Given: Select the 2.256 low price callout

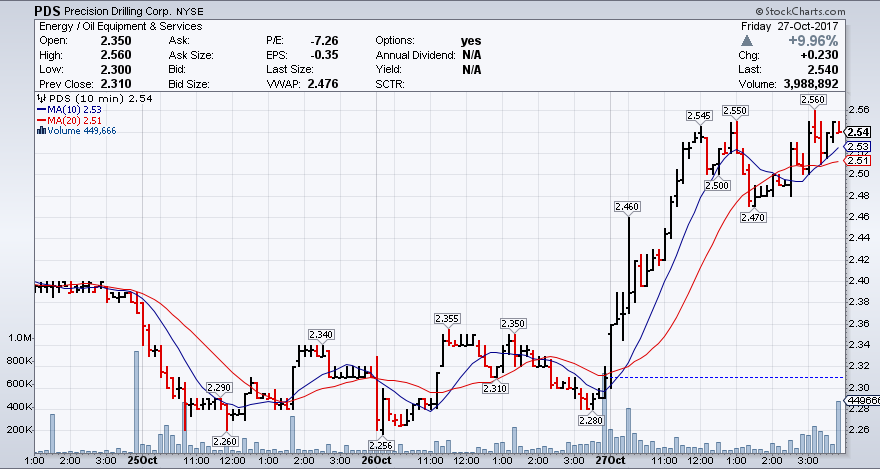Looking at the screenshot, I should point(380,445).
